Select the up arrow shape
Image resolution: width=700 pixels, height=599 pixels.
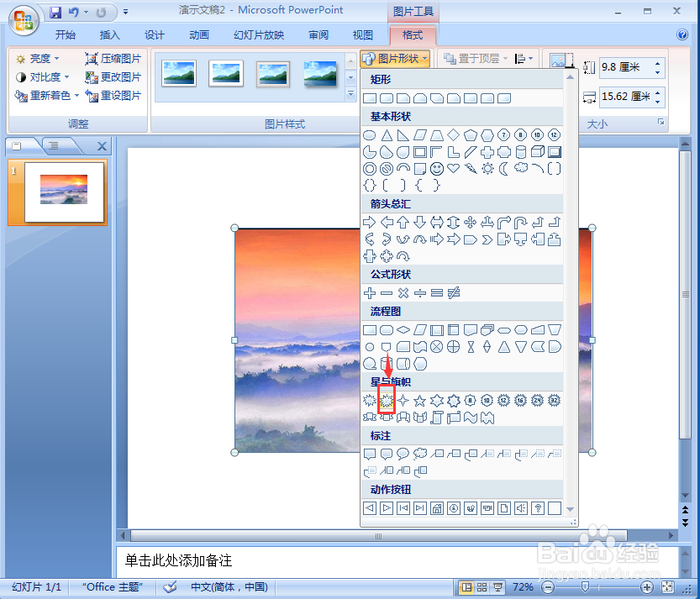(403, 222)
